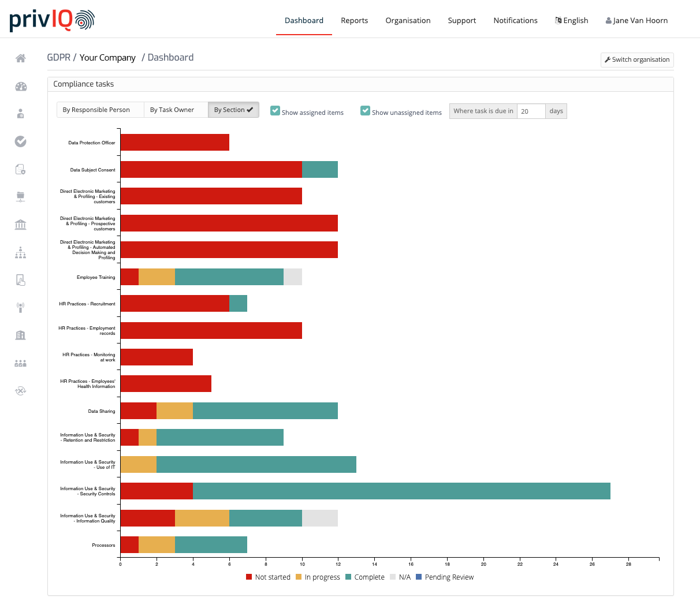Open the Notifications menu item
The image size is (700, 601).
tap(515, 20)
